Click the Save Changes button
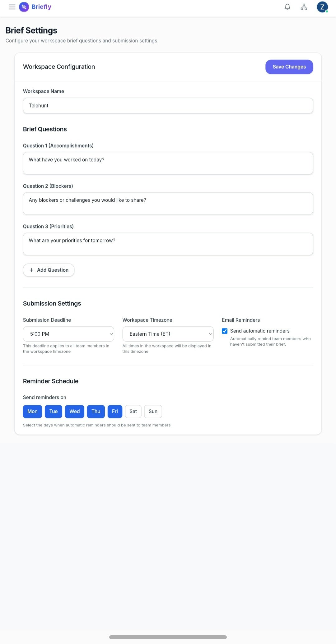336x644 pixels. coord(289,67)
